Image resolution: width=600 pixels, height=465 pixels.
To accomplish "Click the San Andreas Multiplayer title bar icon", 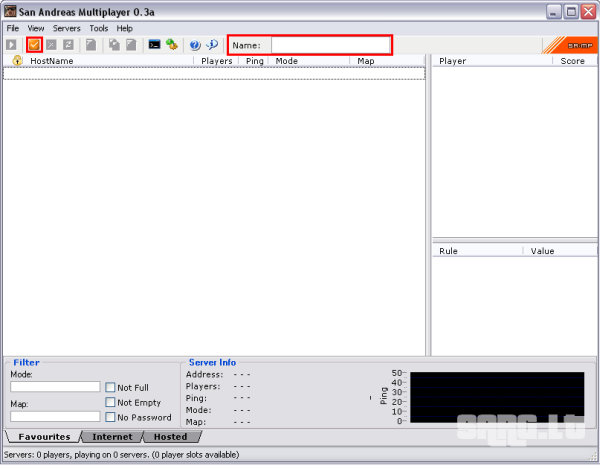I will click(10, 11).
